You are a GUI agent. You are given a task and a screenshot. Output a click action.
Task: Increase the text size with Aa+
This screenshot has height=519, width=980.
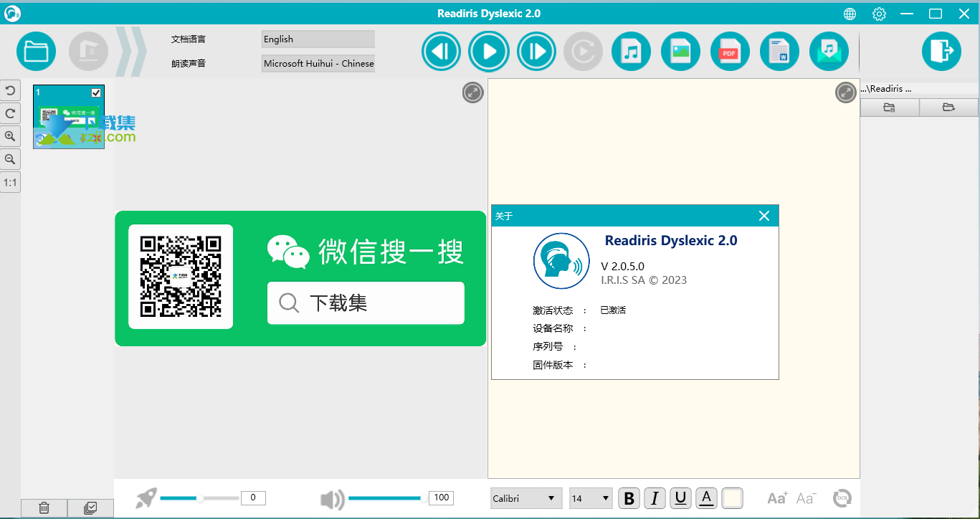point(778,498)
